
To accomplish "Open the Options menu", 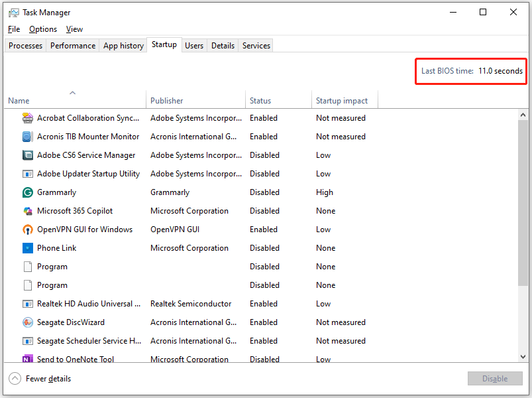I will [x=43, y=29].
